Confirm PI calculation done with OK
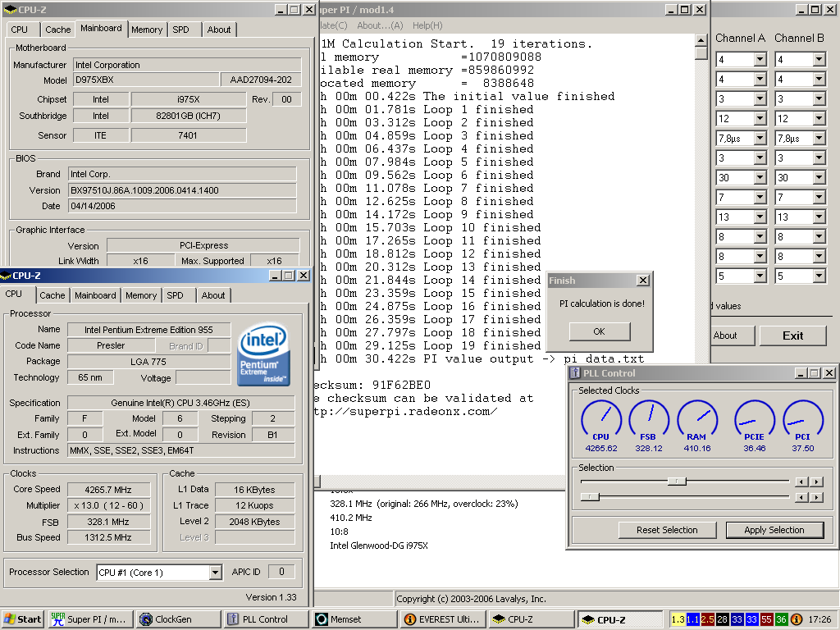 pyautogui.click(x=600, y=331)
